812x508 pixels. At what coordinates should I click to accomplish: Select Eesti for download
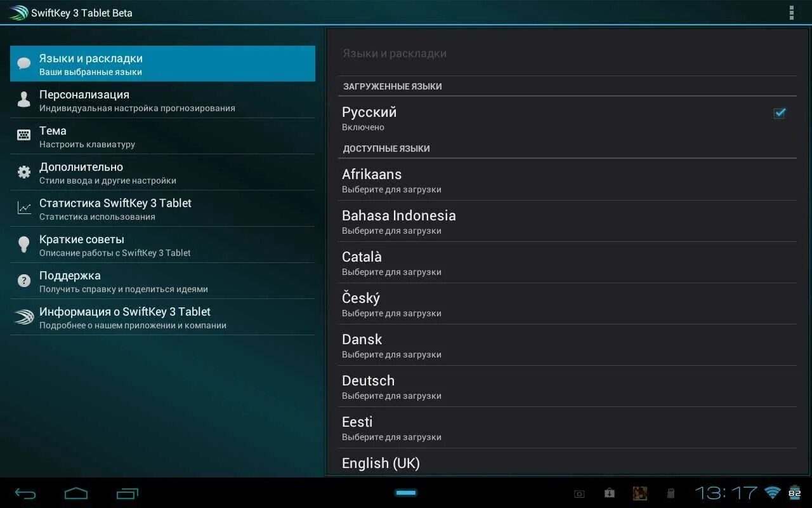pos(567,427)
